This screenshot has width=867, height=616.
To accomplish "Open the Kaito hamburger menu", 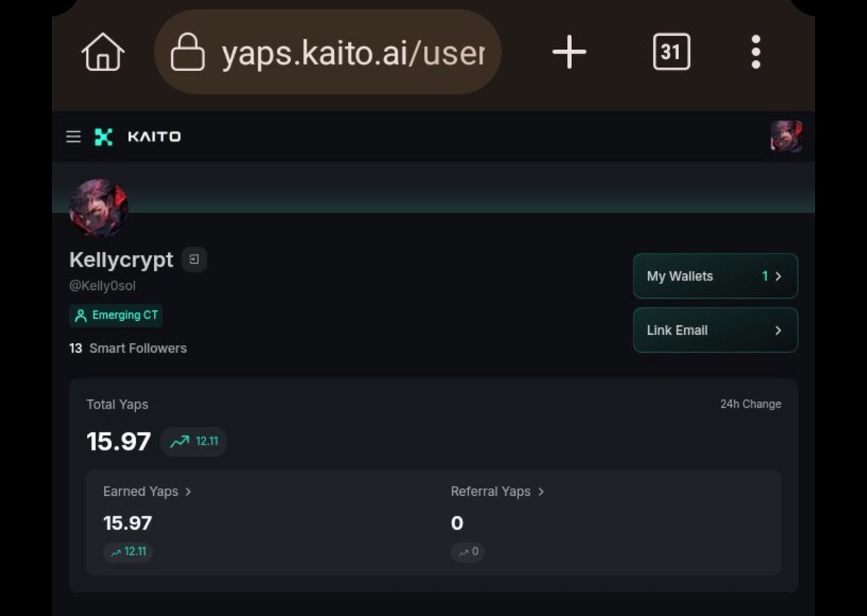I will click(73, 137).
